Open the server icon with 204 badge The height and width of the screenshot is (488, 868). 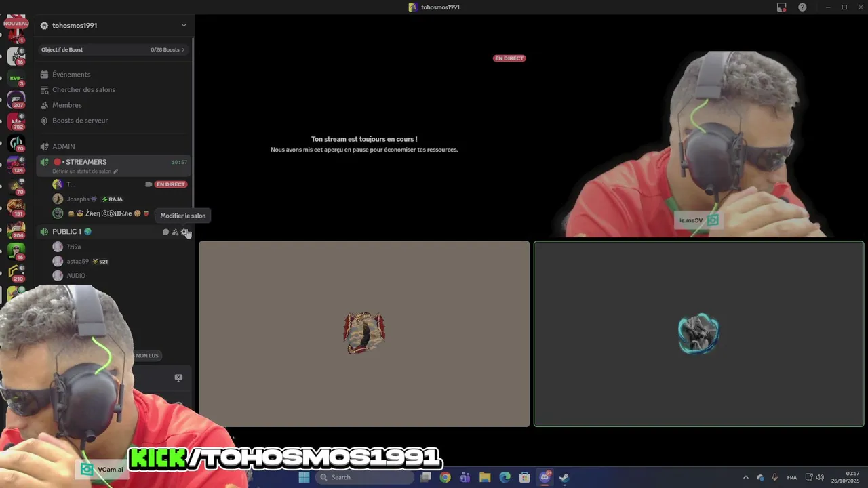[x=16, y=230]
